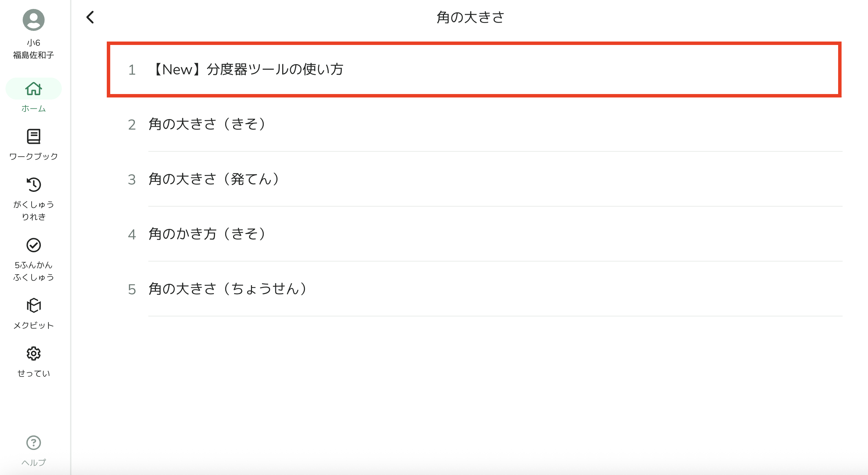This screenshot has width=868, height=475.
Task: Open 【New】分度器ツールの使い方 lesson
Action: (x=474, y=70)
